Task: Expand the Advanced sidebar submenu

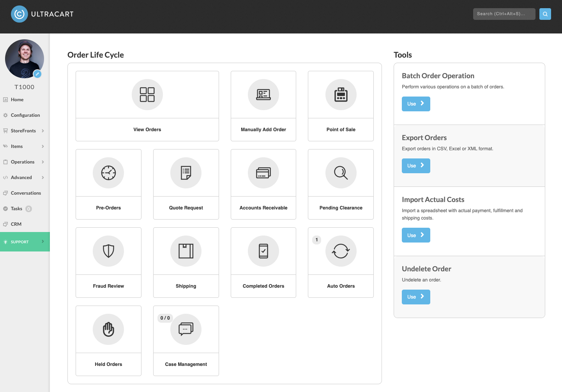Action: coord(23,178)
